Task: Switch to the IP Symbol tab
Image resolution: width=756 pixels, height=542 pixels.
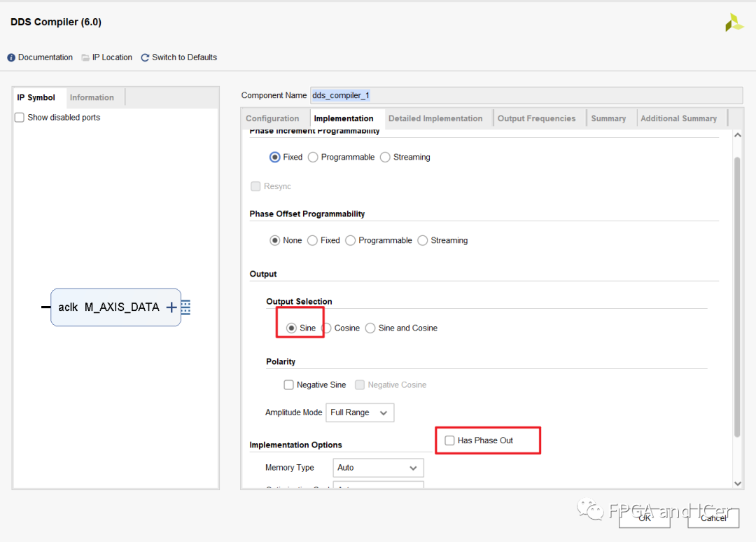Action: pos(36,97)
